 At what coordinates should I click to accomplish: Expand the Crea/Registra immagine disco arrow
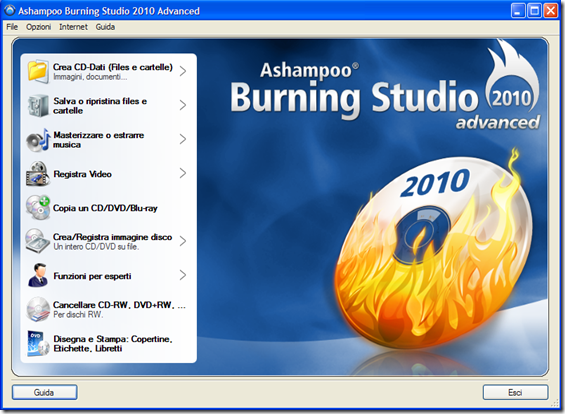(x=183, y=241)
